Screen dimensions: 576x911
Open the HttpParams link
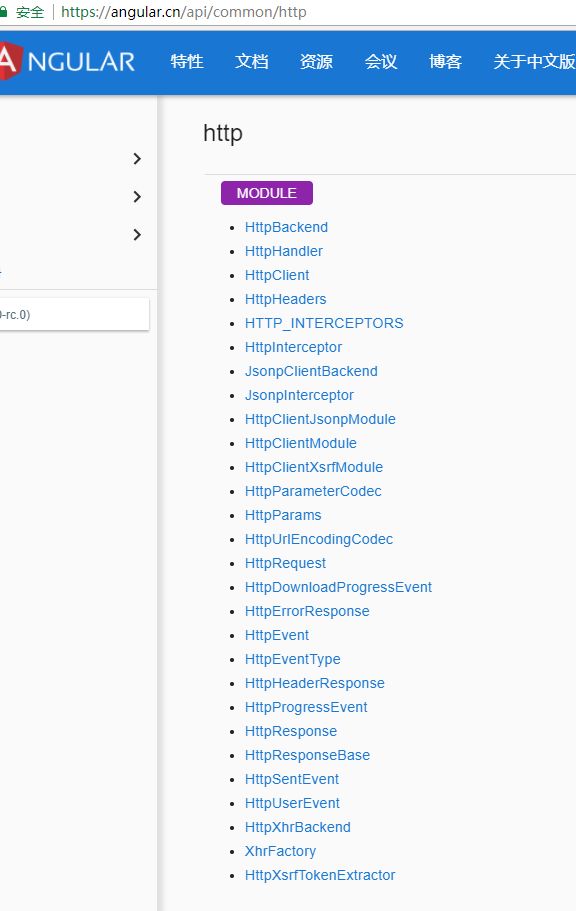coord(283,515)
